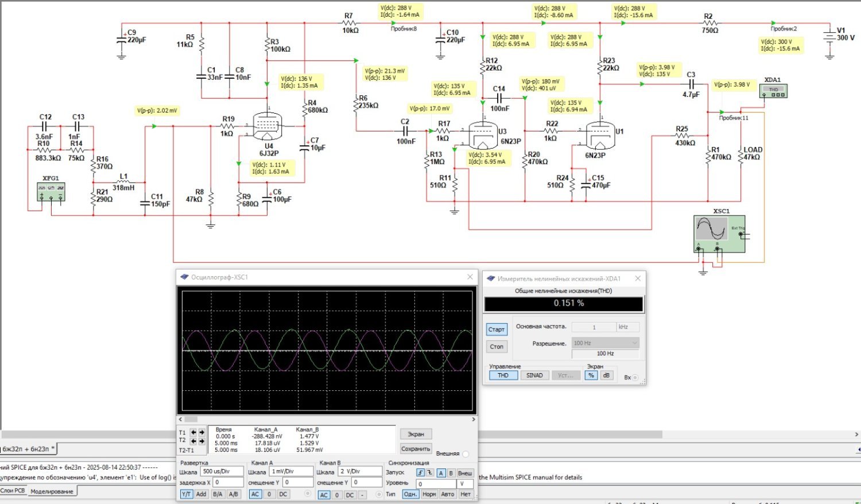Screen dimensions: 861x504
Task: Set Channel A coupling to AC
Action: [255, 494]
